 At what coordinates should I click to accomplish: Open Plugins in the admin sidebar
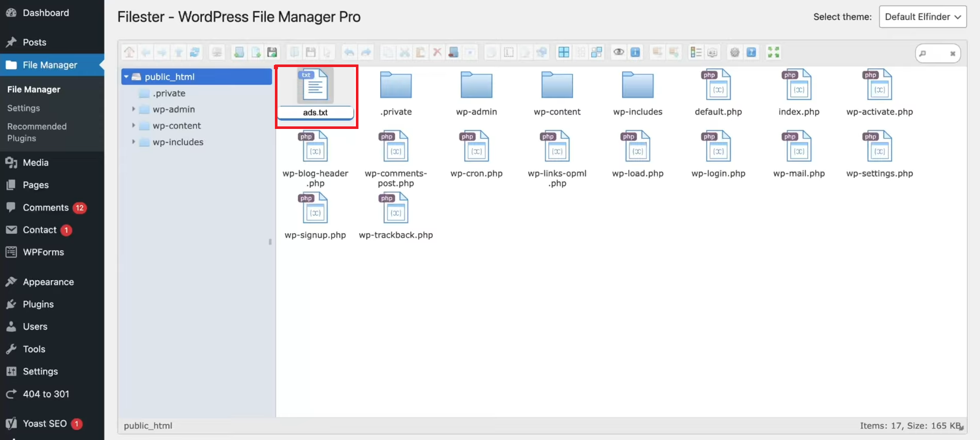tap(38, 304)
